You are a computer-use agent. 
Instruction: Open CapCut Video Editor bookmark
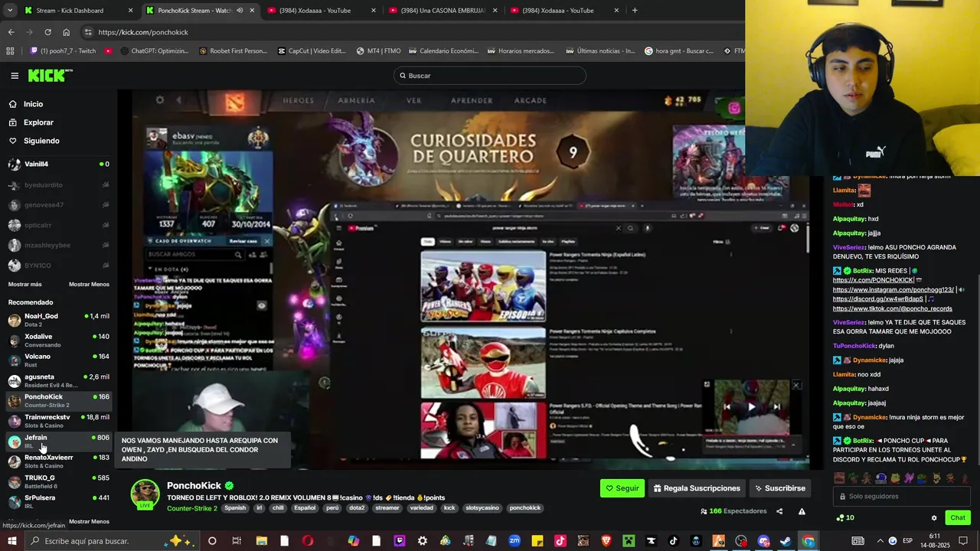tap(312, 51)
